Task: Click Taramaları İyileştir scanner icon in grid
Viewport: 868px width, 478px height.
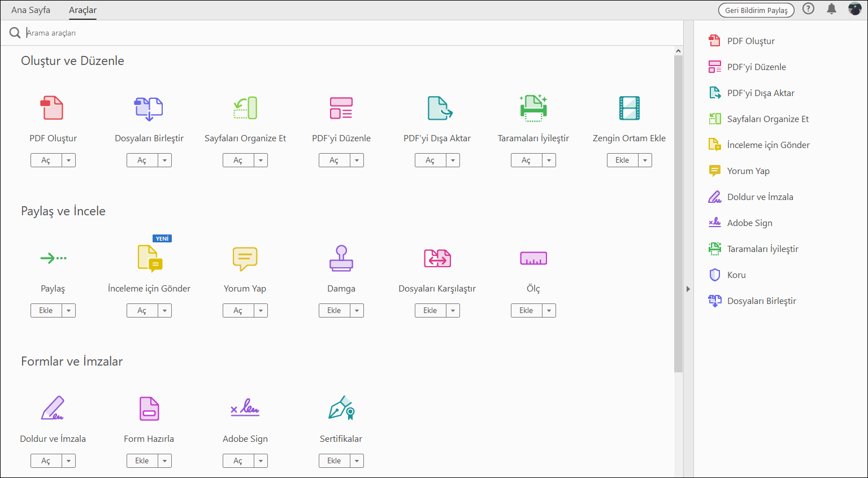Action: tap(533, 108)
